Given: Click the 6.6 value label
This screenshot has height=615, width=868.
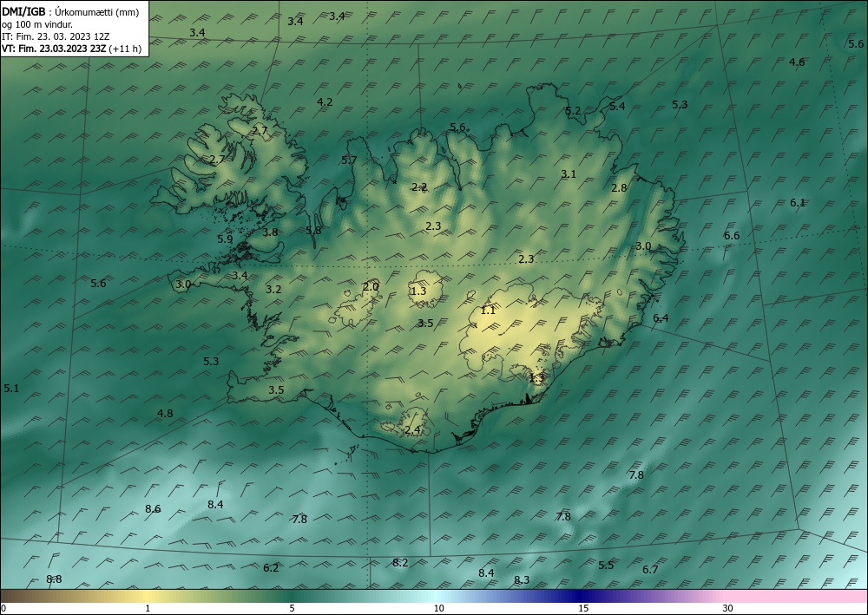Looking at the screenshot, I should pyautogui.click(x=731, y=236).
